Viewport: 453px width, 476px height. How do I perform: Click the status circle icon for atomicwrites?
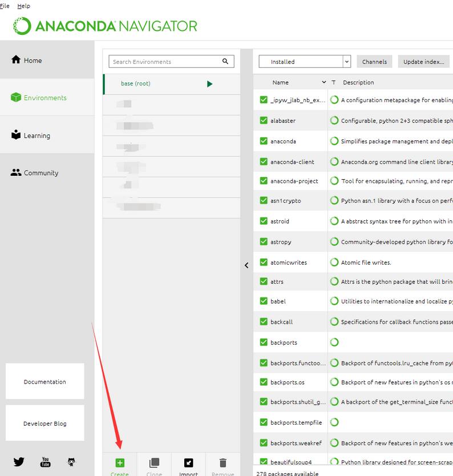click(334, 262)
